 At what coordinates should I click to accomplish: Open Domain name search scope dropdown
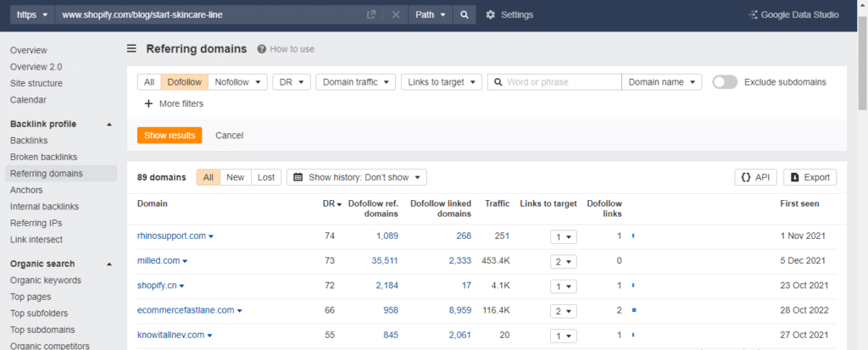pos(661,82)
